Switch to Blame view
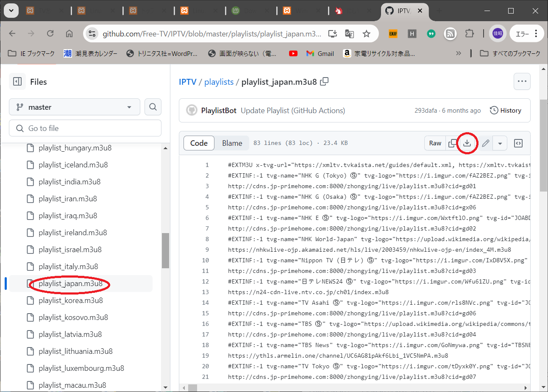Image resolution: width=548 pixels, height=392 pixels. 232,143
